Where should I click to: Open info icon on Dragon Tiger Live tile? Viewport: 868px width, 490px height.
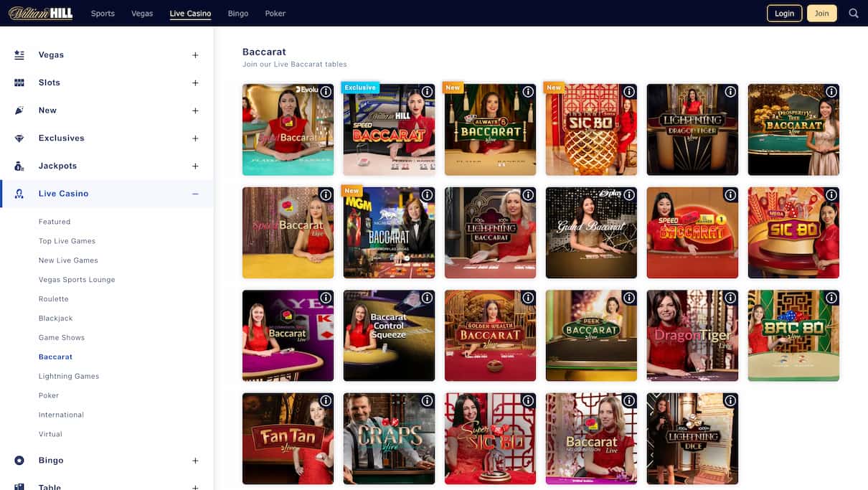(x=730, y=298)
